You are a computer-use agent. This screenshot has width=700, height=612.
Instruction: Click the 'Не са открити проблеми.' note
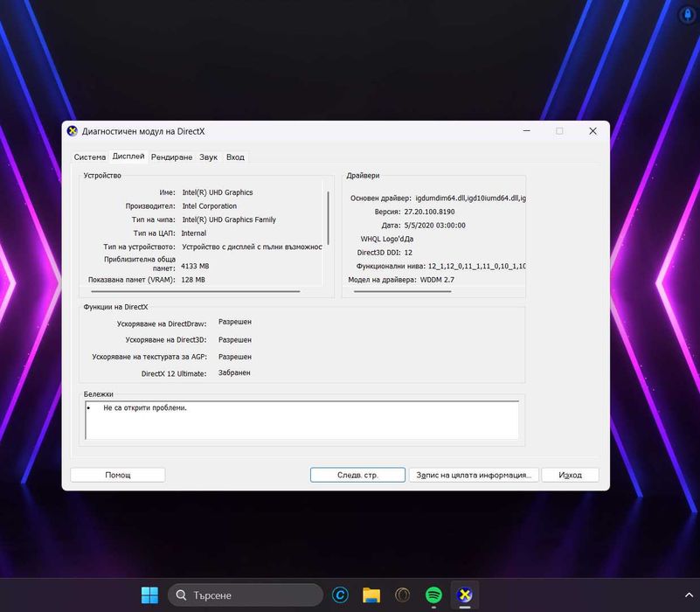(x=145, y=407)
